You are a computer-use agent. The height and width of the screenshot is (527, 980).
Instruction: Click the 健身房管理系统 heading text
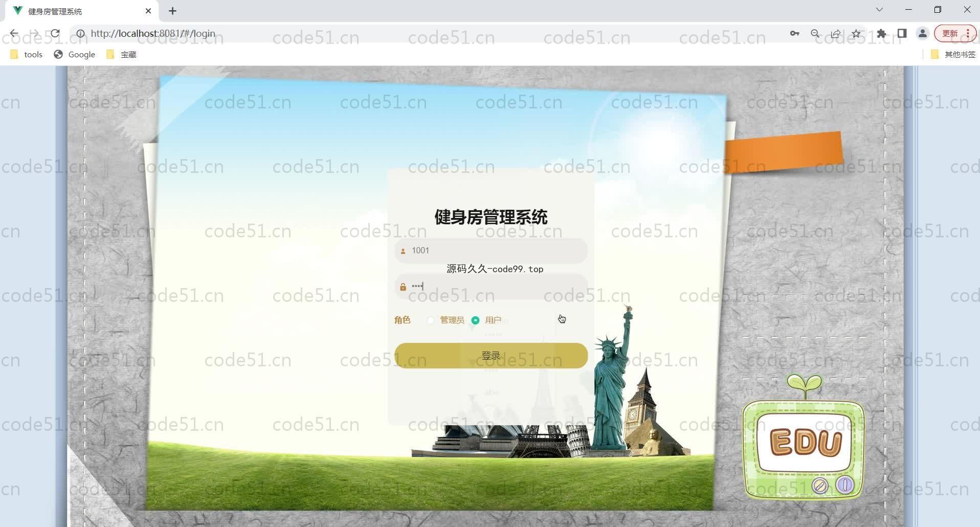tap(491, 217)
